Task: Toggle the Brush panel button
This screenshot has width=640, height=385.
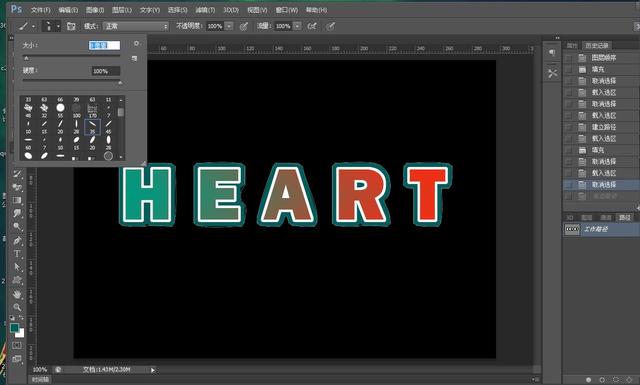Action: point(71,26)
